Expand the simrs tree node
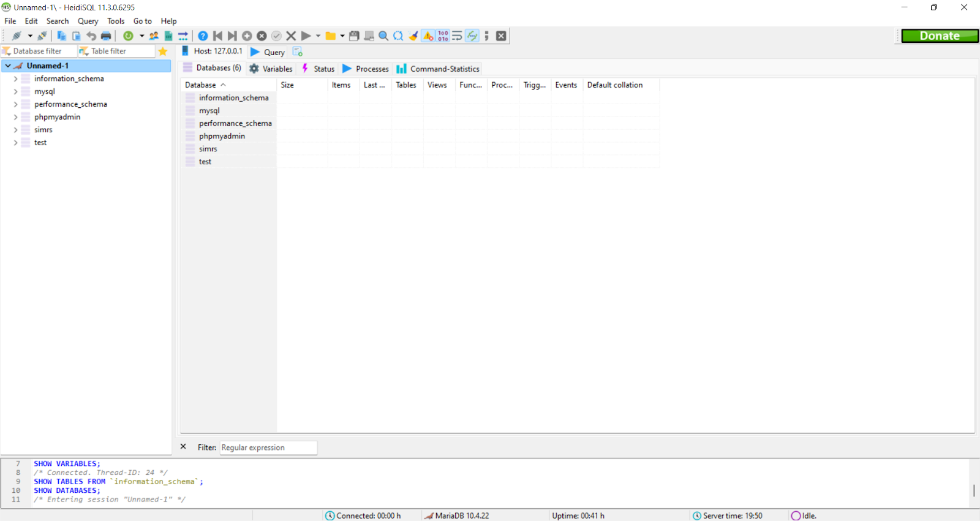 click(x=15, y=130)
